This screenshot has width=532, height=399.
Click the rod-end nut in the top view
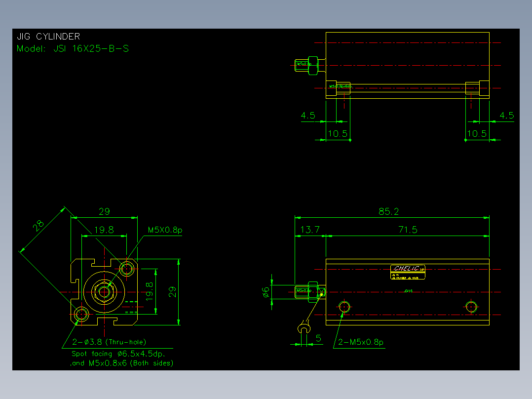pyautogui.click(x=313, y=66)
